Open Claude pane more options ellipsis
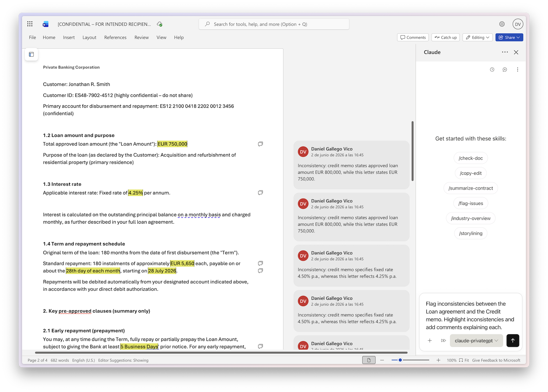Viewport: 548px width, 392px height. 505,52
